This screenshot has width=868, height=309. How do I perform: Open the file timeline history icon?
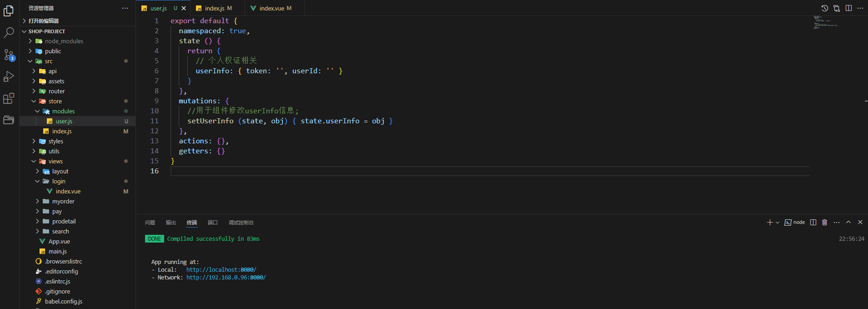(824, 8)
